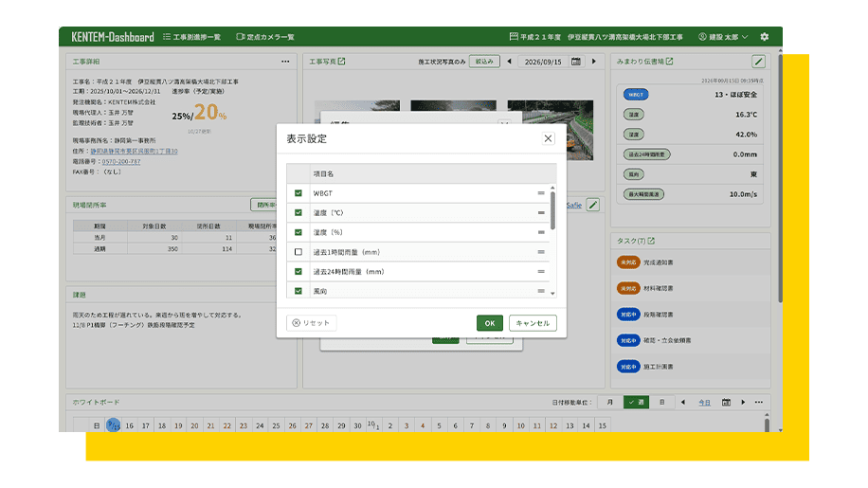Click the 絞込み filter button
The height and width of the screenshot is (488, 868).
coord(484,62)
